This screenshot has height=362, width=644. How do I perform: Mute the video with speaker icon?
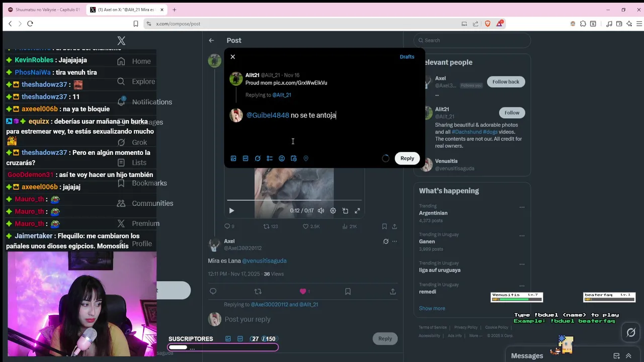(x=321, y=211)
